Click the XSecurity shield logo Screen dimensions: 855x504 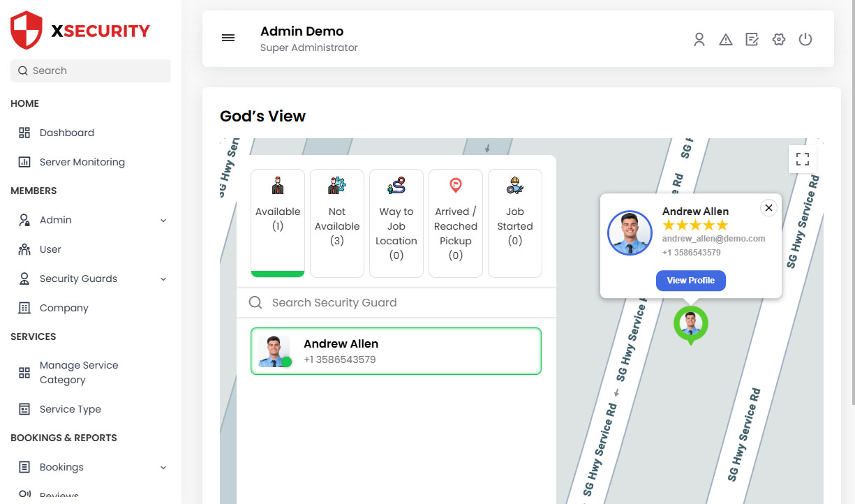[x=27, y=30]
